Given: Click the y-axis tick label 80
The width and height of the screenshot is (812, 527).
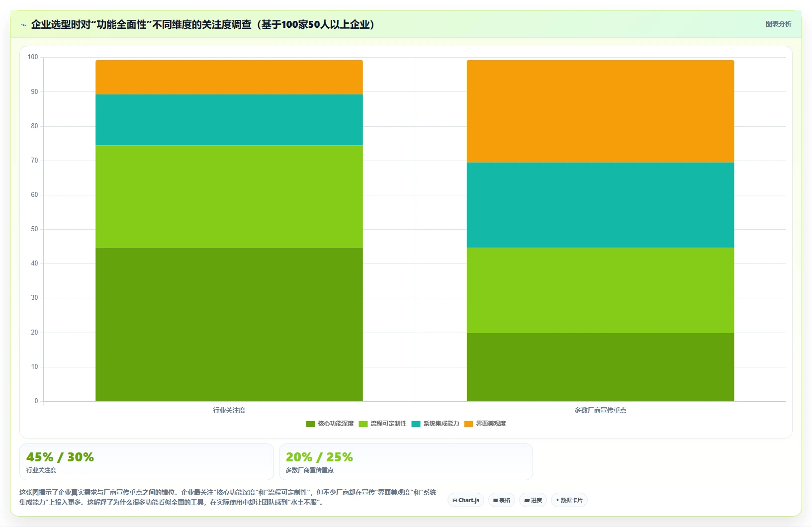Looking at the screenshot, I should [34, 126].
